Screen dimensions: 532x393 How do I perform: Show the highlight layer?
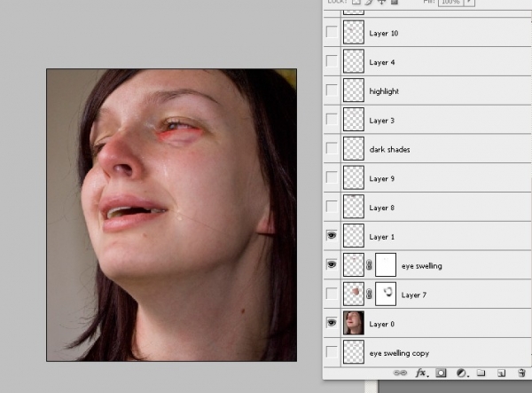(x=332, y=90)
